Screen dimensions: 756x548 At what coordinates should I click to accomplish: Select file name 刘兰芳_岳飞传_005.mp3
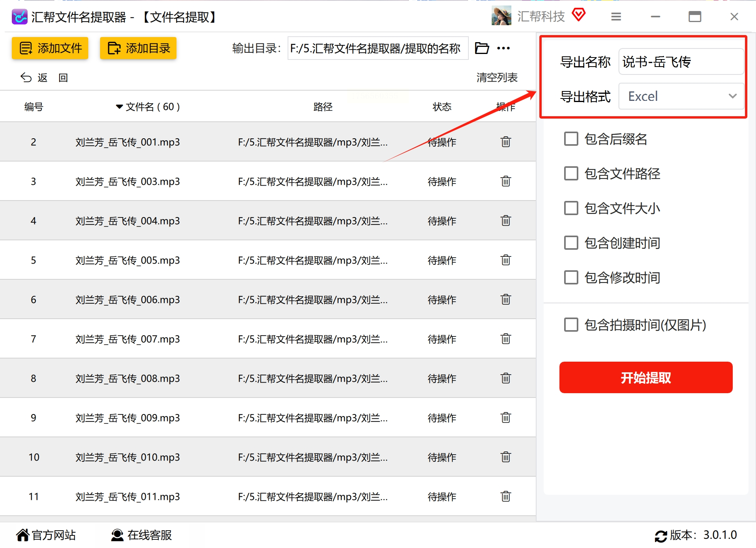tap(128, 260)
